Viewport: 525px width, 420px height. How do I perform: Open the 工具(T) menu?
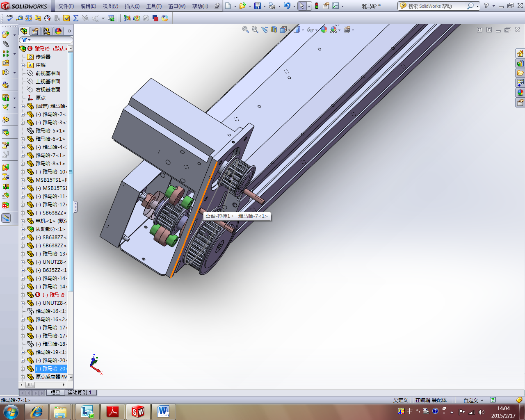154,6
